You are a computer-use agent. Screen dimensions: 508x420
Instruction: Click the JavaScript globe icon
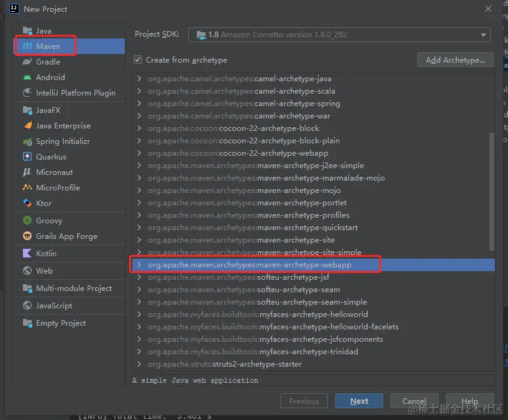pos(27,305)
